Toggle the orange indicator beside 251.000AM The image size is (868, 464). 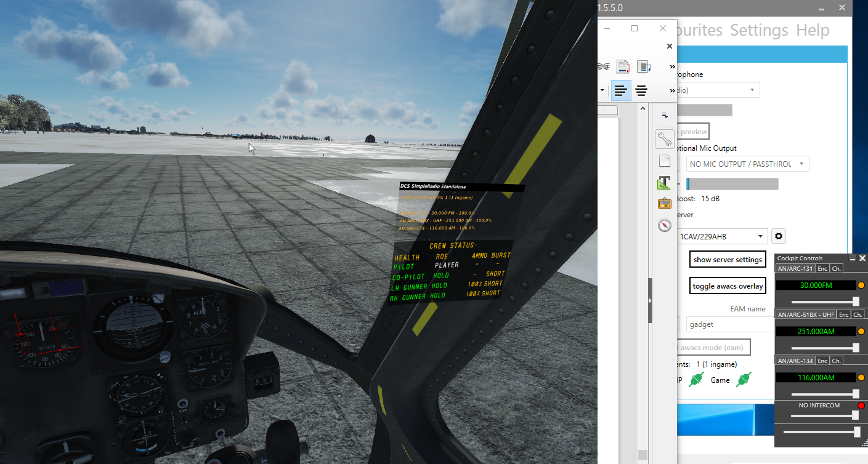click(x=861, y=331)
